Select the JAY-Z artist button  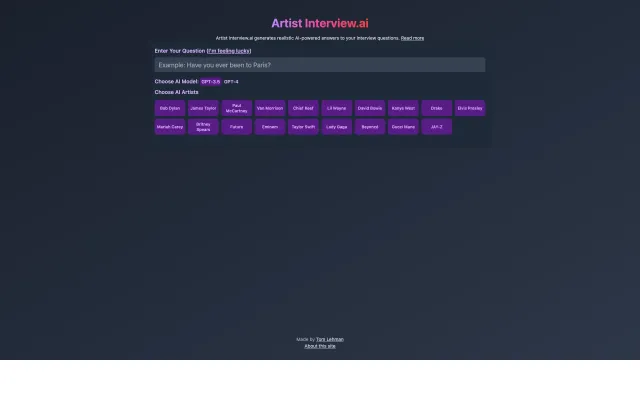point(437,127)
